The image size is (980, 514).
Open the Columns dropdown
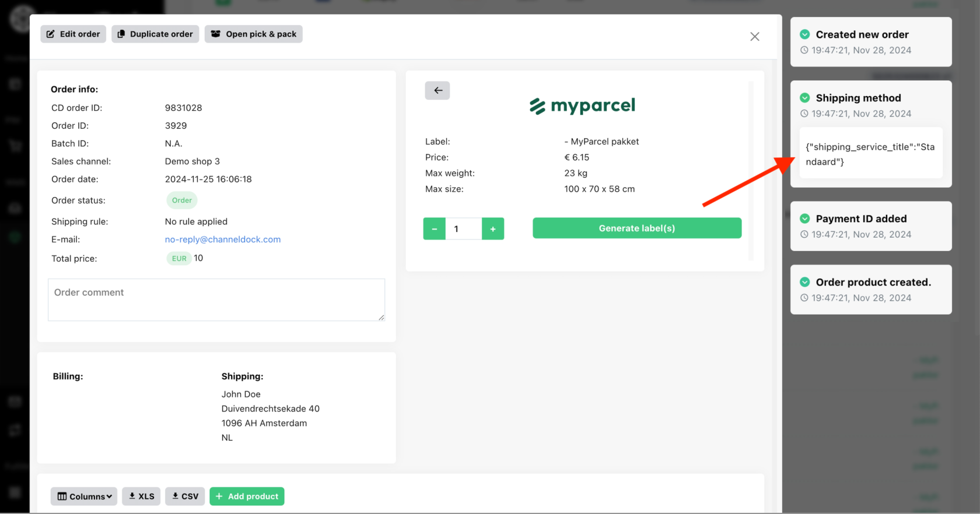[x=84, y=497]
